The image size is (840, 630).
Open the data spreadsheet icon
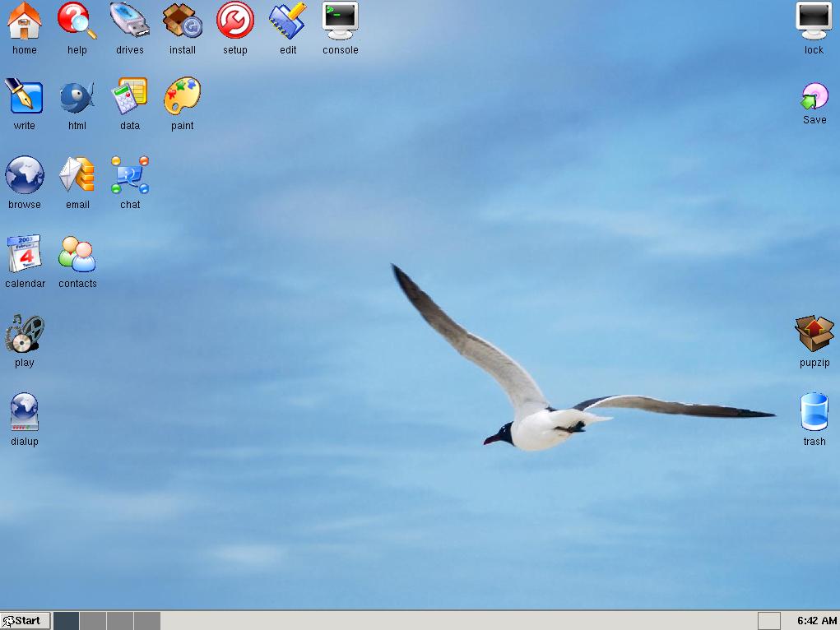(130, 97)
